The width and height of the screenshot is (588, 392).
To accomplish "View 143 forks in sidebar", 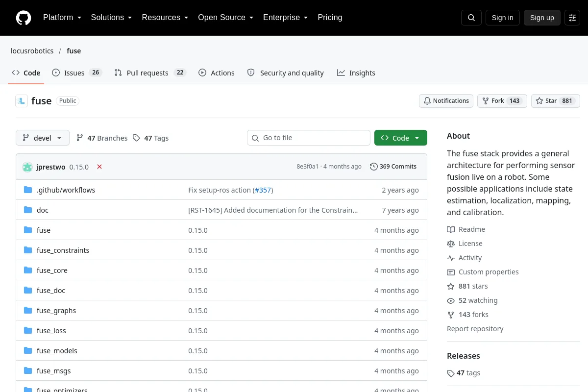I will tap(467, 315).
